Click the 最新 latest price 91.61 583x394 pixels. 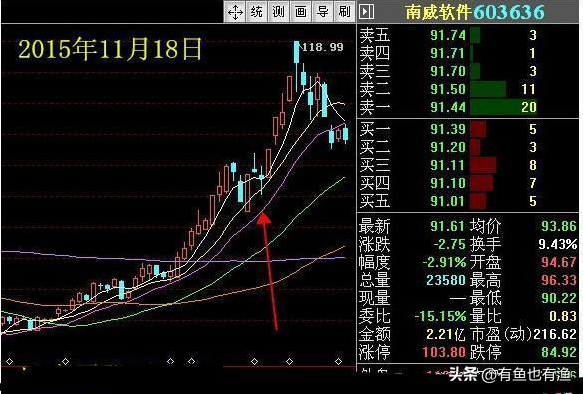(x=448, y=226)
